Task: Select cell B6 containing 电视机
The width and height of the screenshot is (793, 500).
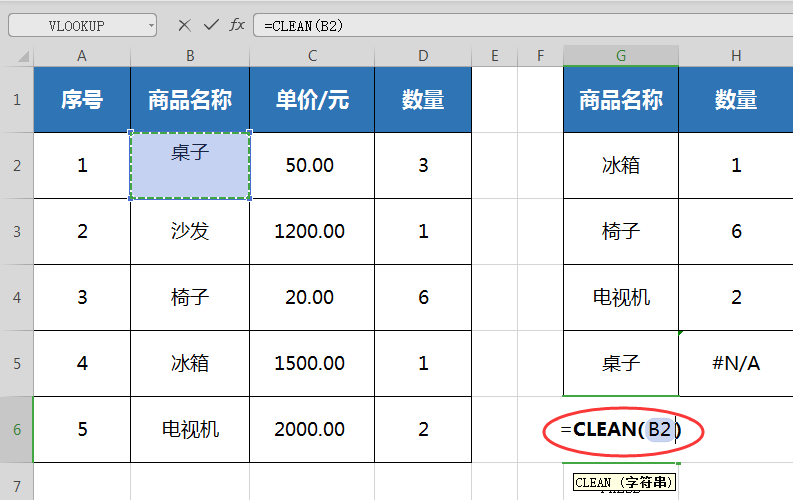Action: coord(190,430)
